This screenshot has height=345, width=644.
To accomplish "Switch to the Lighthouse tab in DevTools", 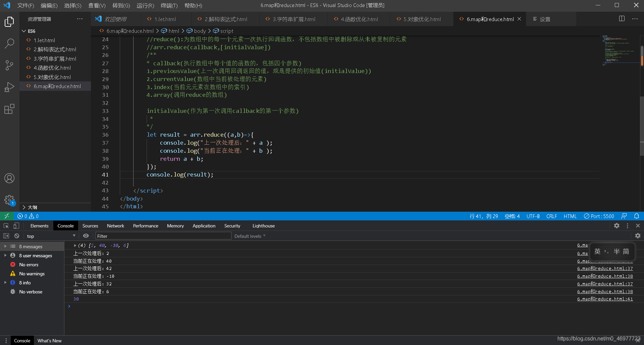I will click(x=264, y=226).
